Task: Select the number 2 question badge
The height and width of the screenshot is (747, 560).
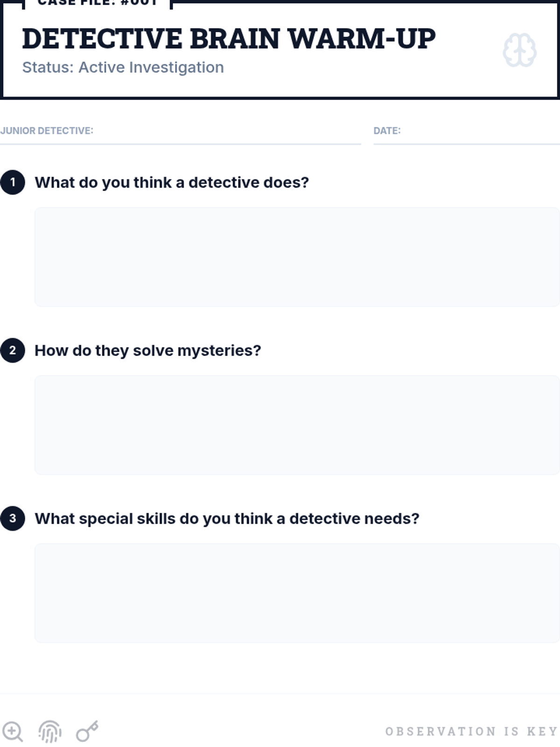Action: point(13,350)
